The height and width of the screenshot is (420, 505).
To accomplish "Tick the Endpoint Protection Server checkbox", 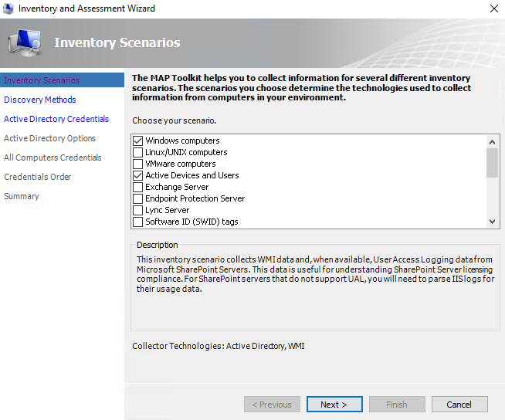I will tap(138, 199).
